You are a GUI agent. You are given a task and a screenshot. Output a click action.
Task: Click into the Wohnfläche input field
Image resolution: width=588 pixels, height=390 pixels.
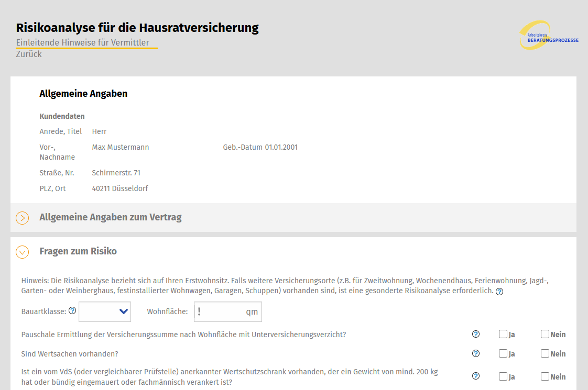[225, 311]
